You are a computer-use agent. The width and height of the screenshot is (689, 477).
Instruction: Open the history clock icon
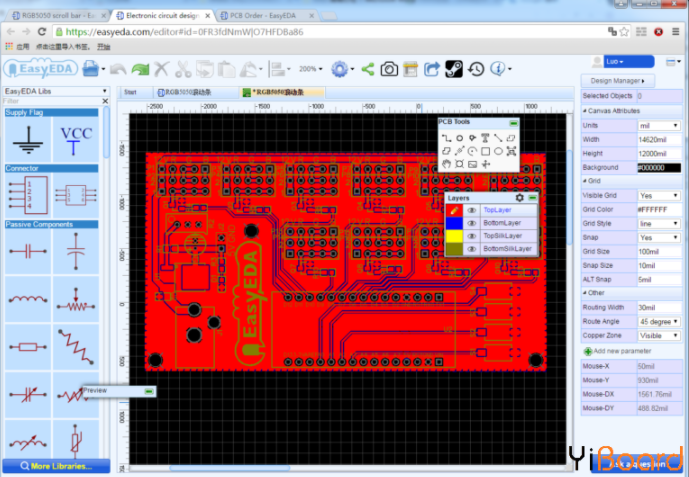coord(476,69)
